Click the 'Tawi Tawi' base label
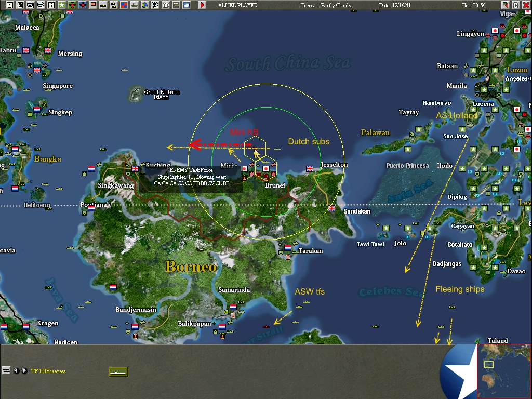The width and height of the screenshot is (532, 399). pyautogui.click(x=370, y=244)
